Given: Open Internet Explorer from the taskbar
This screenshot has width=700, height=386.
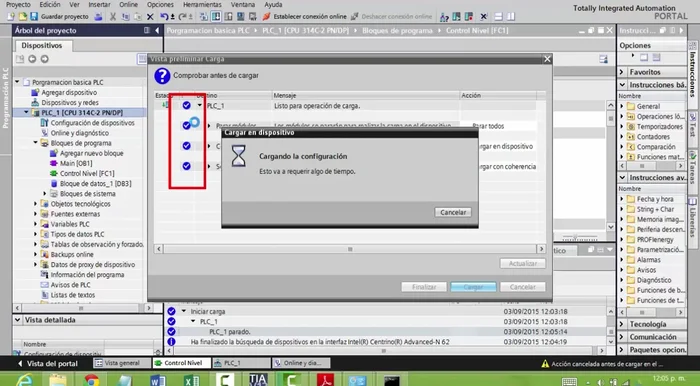Looking at the screenshot, I should click(24, 380).
